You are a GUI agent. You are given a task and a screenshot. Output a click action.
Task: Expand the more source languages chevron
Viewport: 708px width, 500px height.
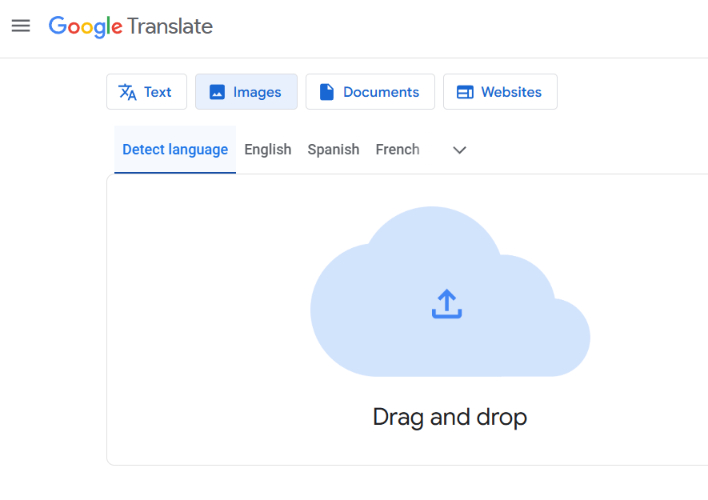point(460,150)
